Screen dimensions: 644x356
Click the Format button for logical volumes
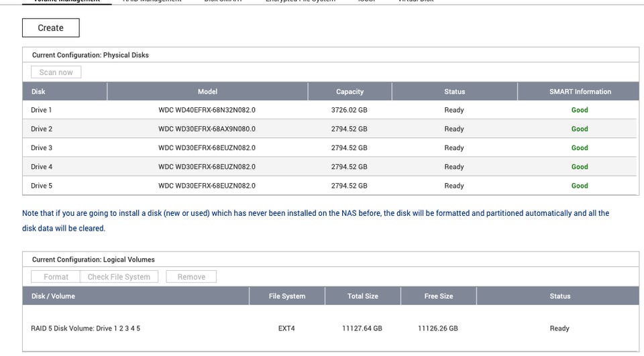point(56,277)
